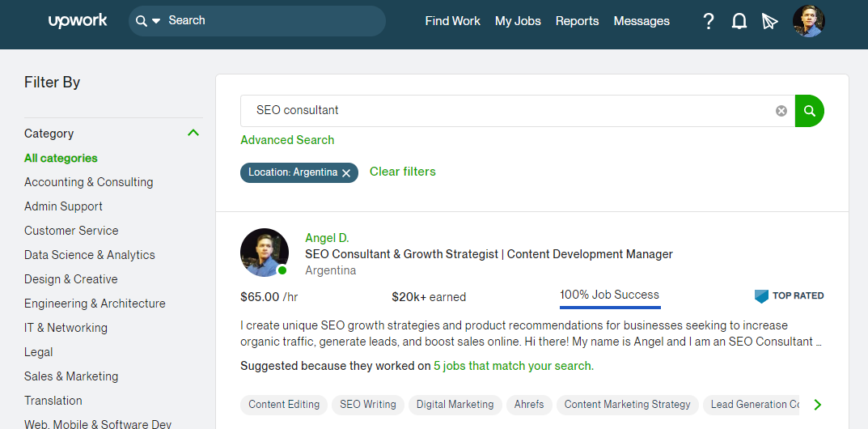Select the Digital Marketing skill tag
Viewport: 868px width, 429px height.
click(455, 404)
